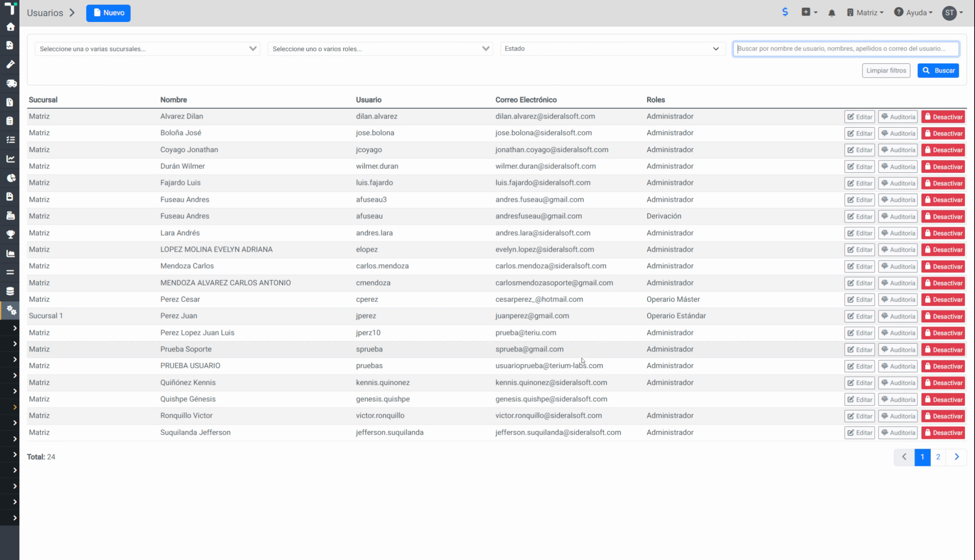This screenshot has height=560, width=975.
Task: Focus the user search input field
Action: click(846, 49)
